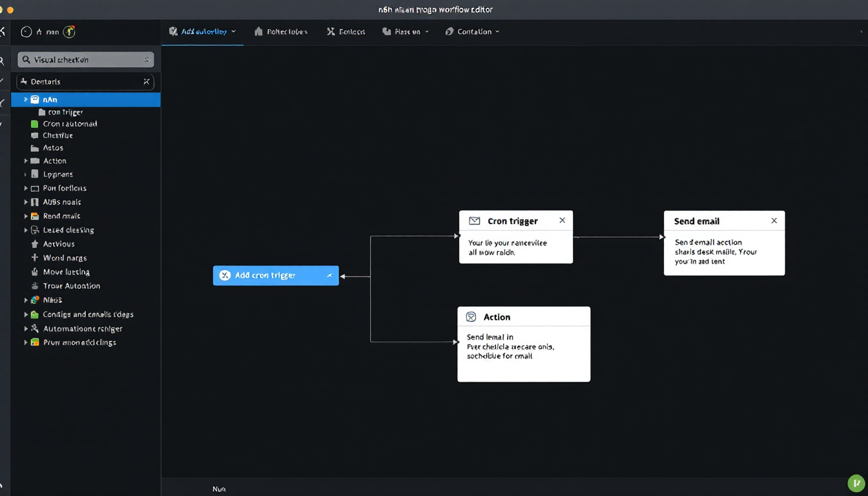Select the second top bar tab with house icon
868x496 pixels.
[281, 32]
